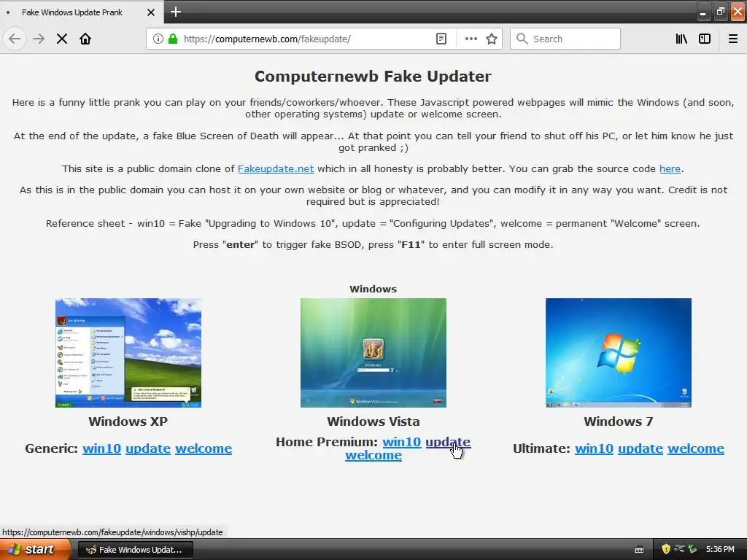The width and height of the screenshot is (747, 560).
Task: Click the Windows 7 screenshot thumbnail
Action: 619,353
